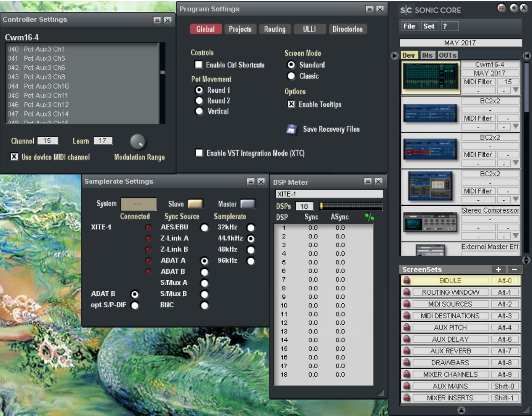Click the Learn value field in Controller Settings
Image resolution: width=532 pixels, height=416 pixels.
coord(102,141)
